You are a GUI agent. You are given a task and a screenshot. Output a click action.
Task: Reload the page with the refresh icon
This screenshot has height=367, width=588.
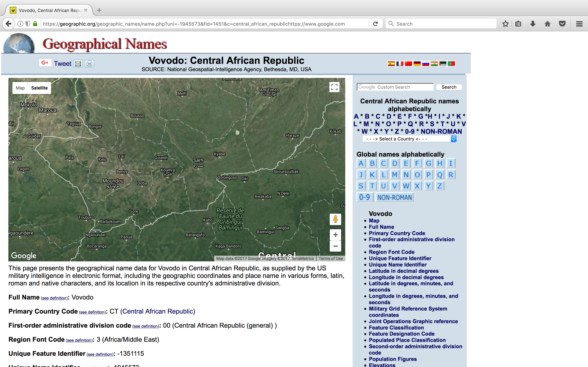pyautogui.click(x=375, y=24)
